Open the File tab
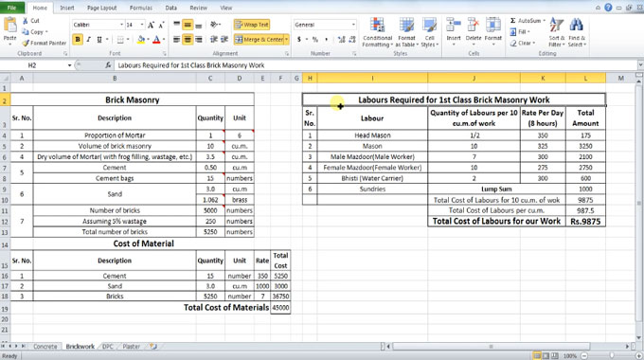This screenshot has height=360, width=644. [x=12, y=8]
